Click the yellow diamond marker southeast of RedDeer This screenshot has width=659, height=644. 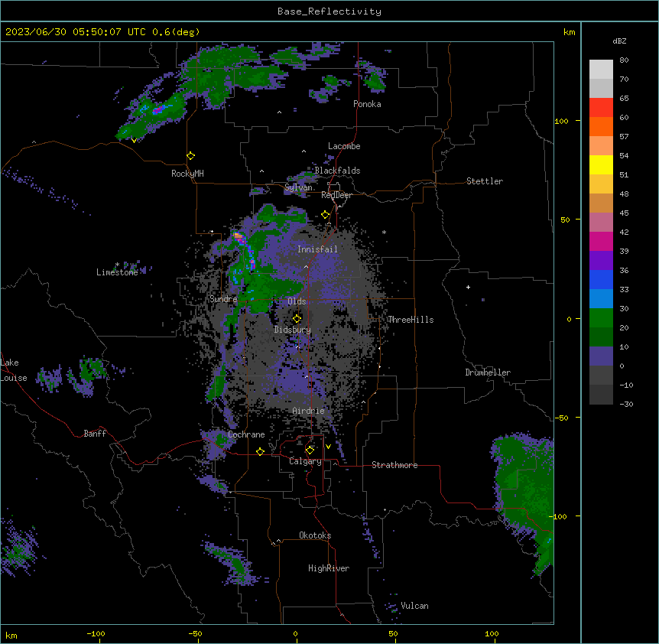(326, 215)
